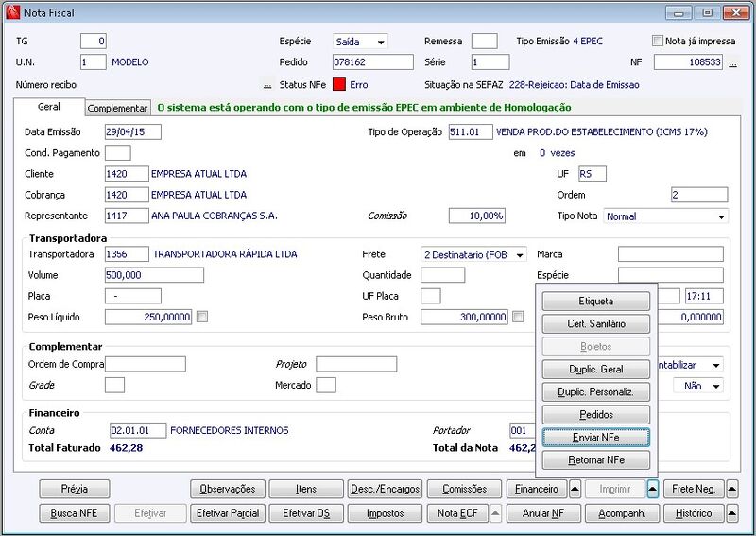Open the Contabilizar dropdown arrow
Viewport: 756px width, 536px height.
(x=716, y=365)
